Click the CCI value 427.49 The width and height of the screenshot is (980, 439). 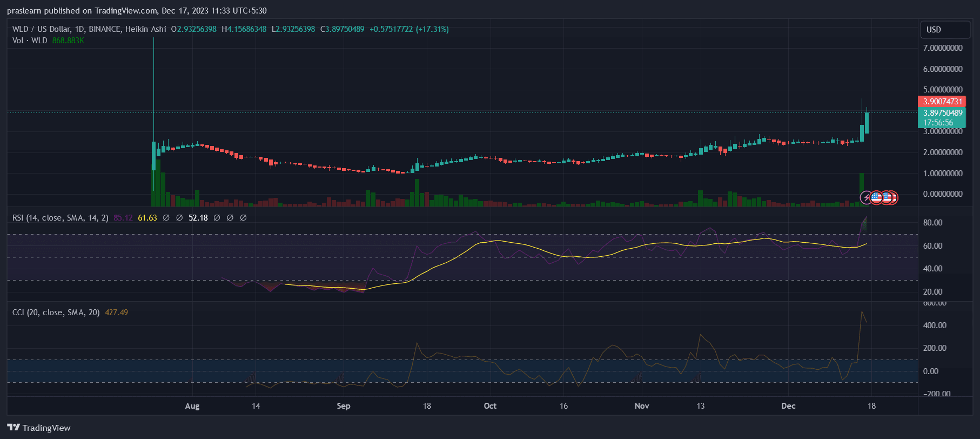coord(117,312)
